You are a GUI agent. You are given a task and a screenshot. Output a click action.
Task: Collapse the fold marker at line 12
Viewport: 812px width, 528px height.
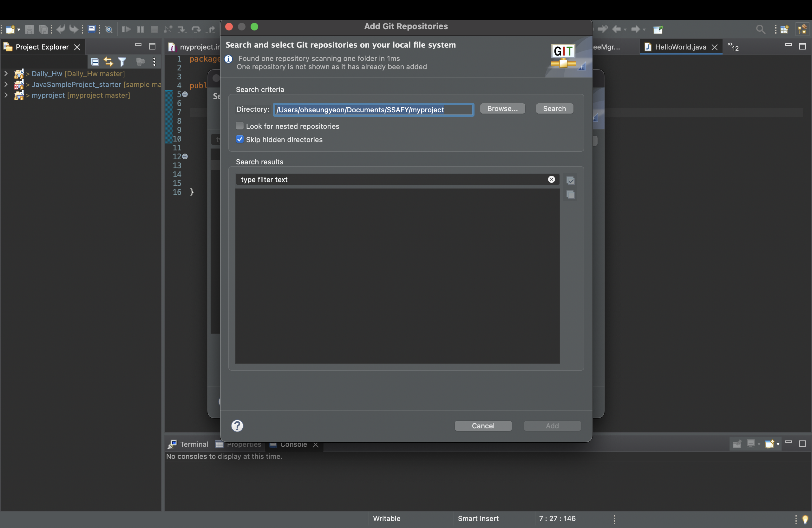point(185,156)
